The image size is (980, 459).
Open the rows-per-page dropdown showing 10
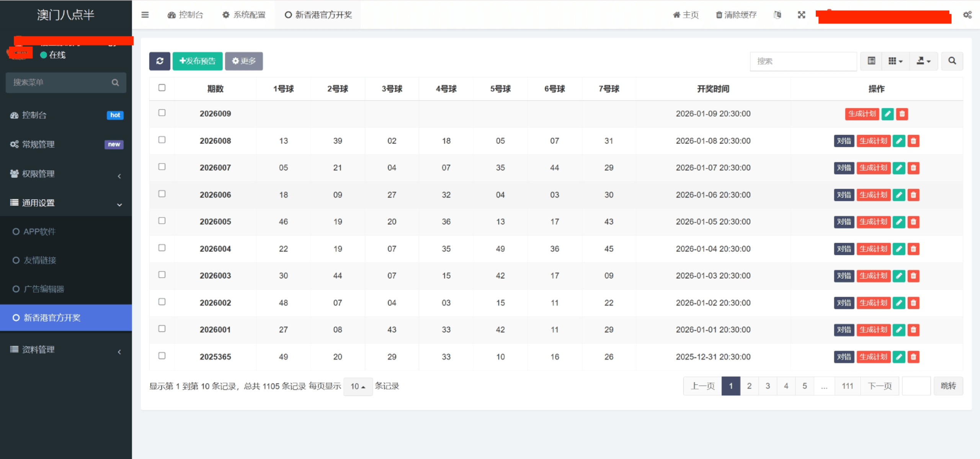[x=358, y=386]
